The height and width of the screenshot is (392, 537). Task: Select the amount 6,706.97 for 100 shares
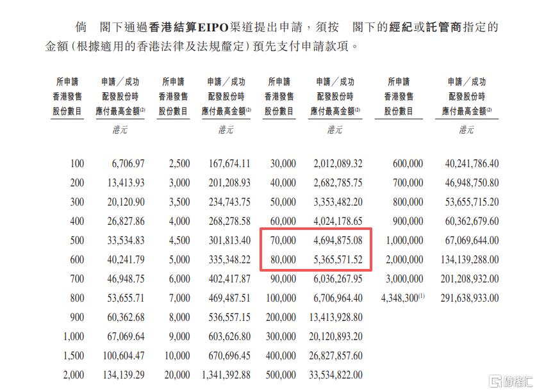coord(128,163)
